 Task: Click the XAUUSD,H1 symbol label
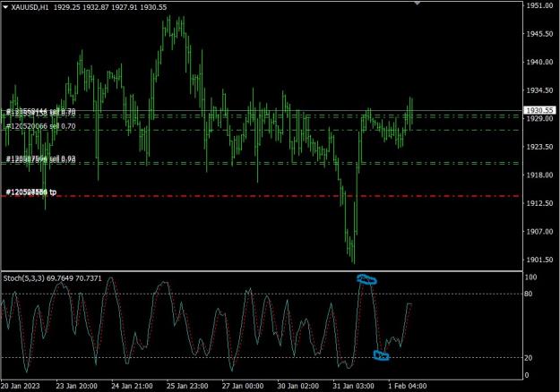pos(30,7)
